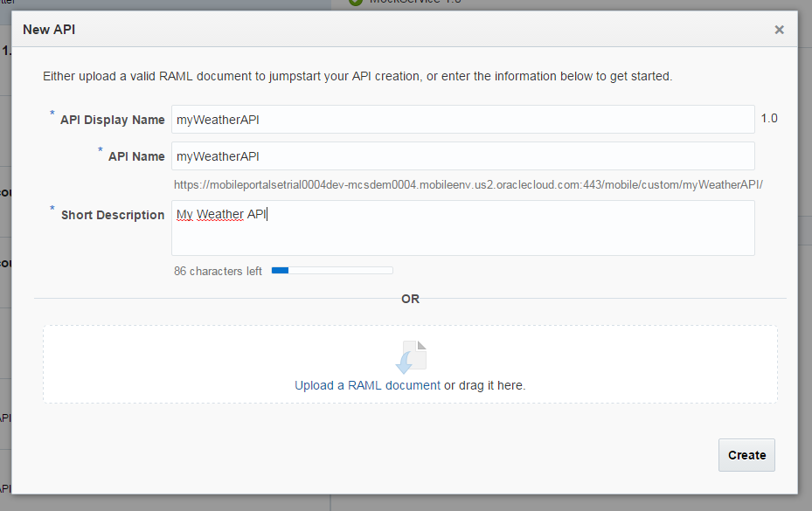Click the RAML document upload icon
Screen dimensions: 812x511
pos(410,356)
